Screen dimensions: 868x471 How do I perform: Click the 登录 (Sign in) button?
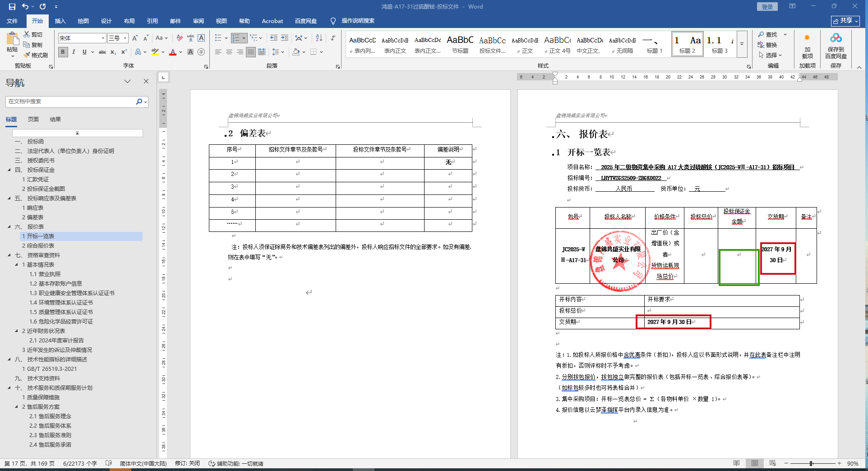(x=767, y=6)
